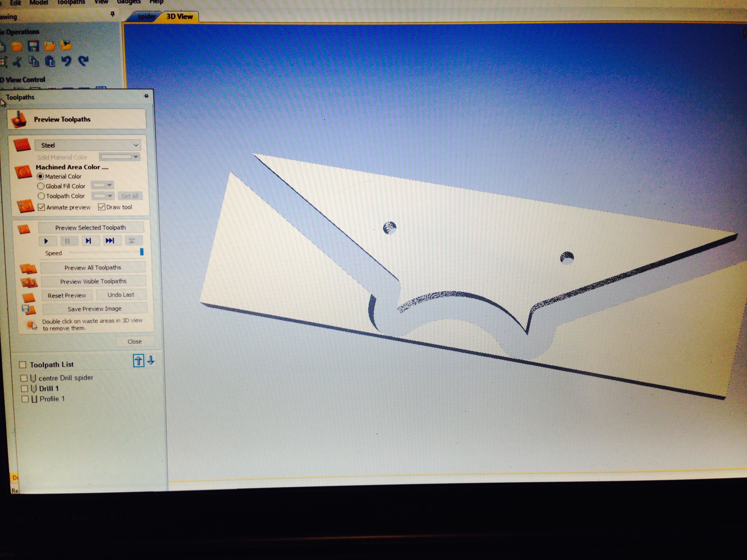The height and width of the screenshot is (560, 747).
Task: Uncheck the Draw tool option
Action: click(x=101, y=207)
